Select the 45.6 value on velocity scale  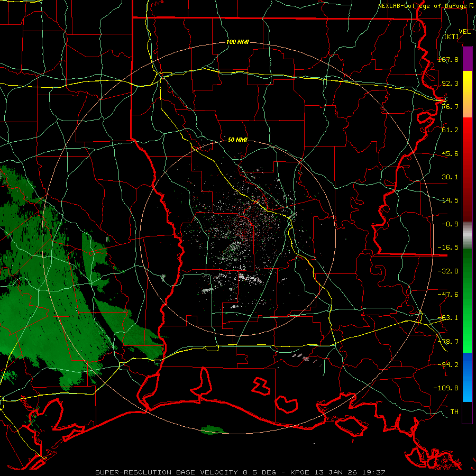(450, 153)
